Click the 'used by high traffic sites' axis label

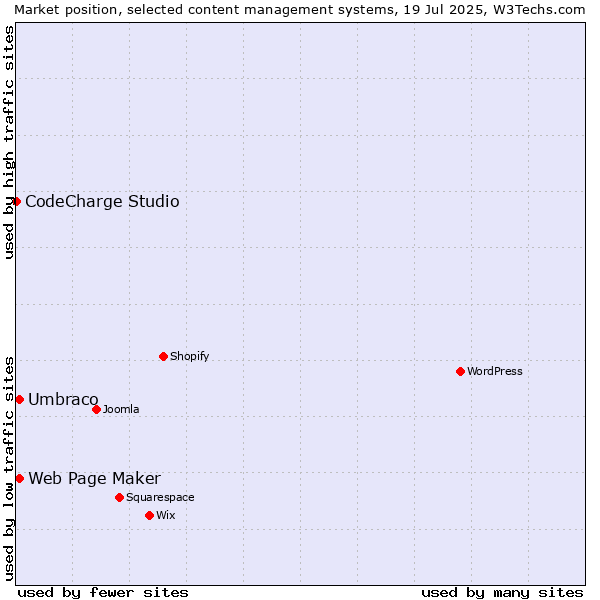click(x=8, y=142)
